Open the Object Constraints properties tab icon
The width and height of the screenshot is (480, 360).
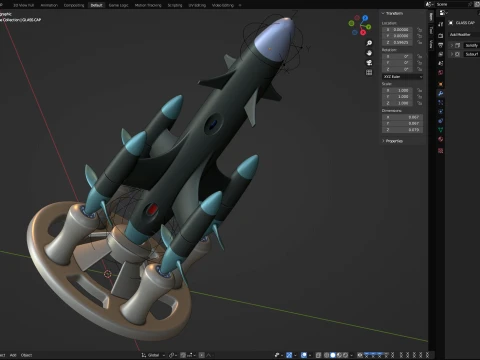click(441, 121)
